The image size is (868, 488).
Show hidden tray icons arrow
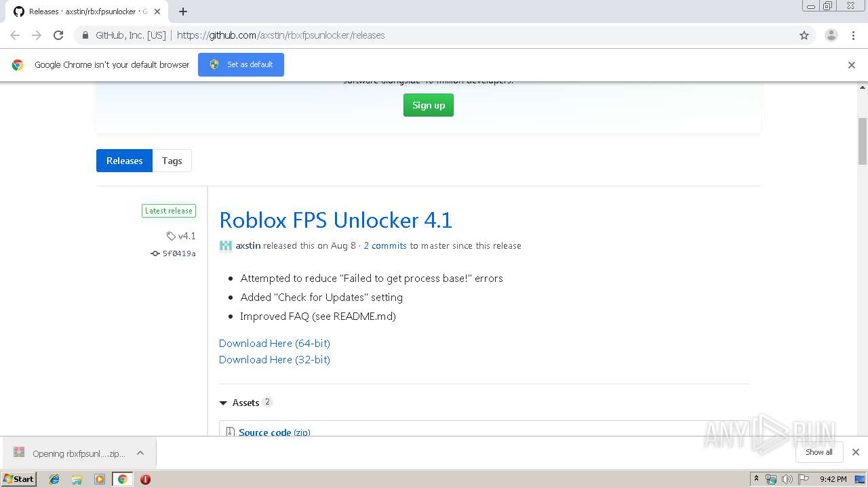[757, 479]
